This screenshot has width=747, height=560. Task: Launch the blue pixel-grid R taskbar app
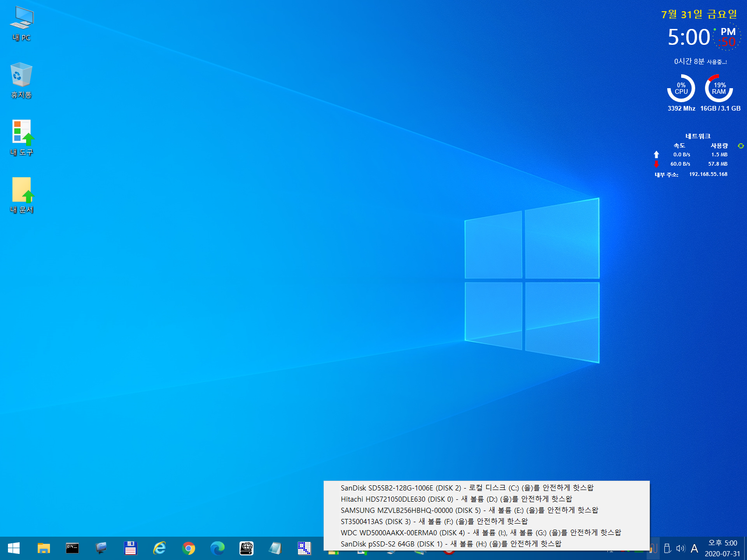(304, 548)
